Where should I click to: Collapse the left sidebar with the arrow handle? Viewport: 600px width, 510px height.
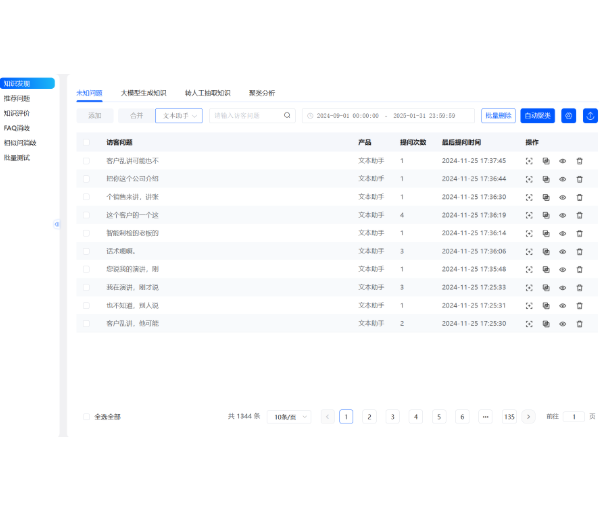click(57, 223)
